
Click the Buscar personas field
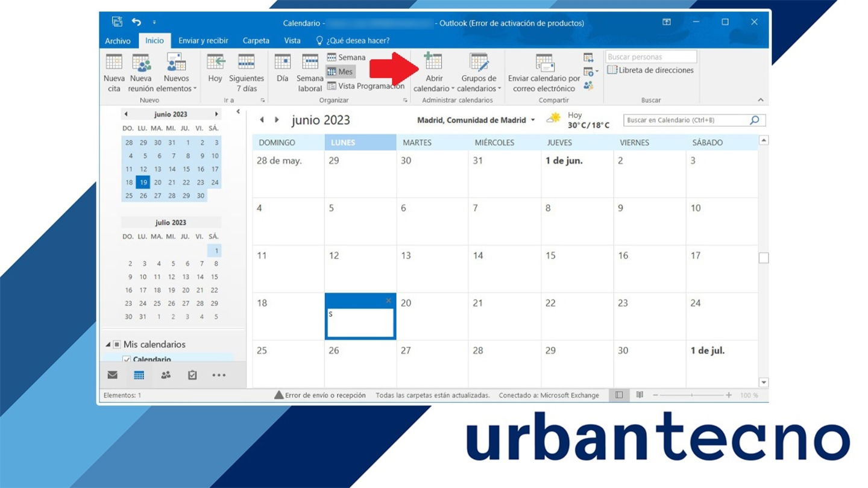(x=651, y=57)
